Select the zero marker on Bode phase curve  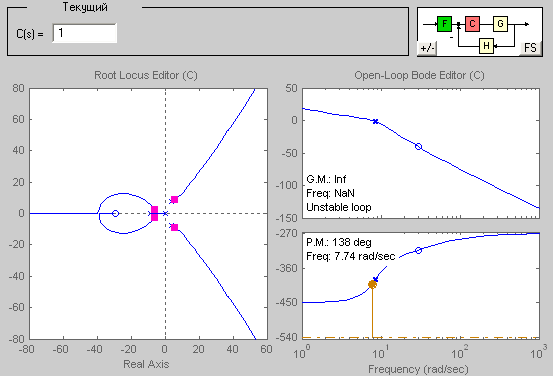(418, 250)
